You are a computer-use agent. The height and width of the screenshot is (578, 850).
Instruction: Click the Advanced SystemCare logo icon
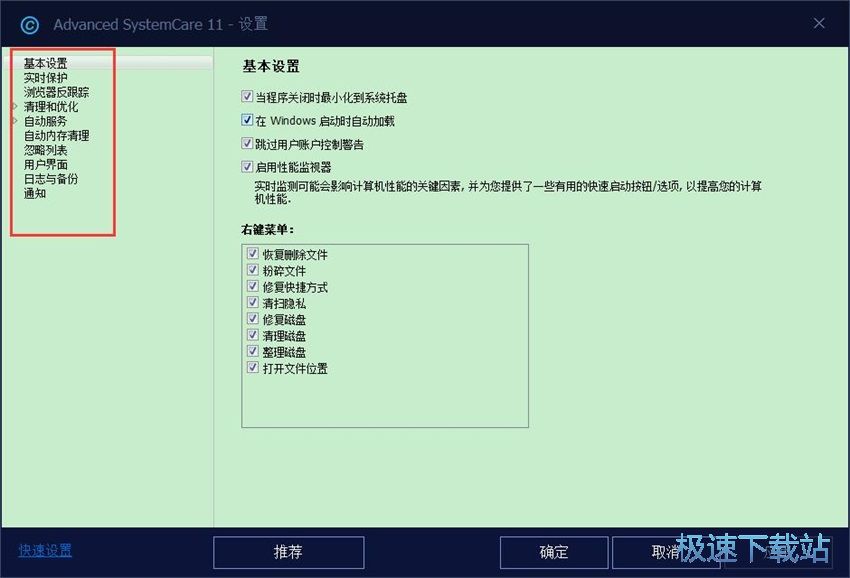29,25
